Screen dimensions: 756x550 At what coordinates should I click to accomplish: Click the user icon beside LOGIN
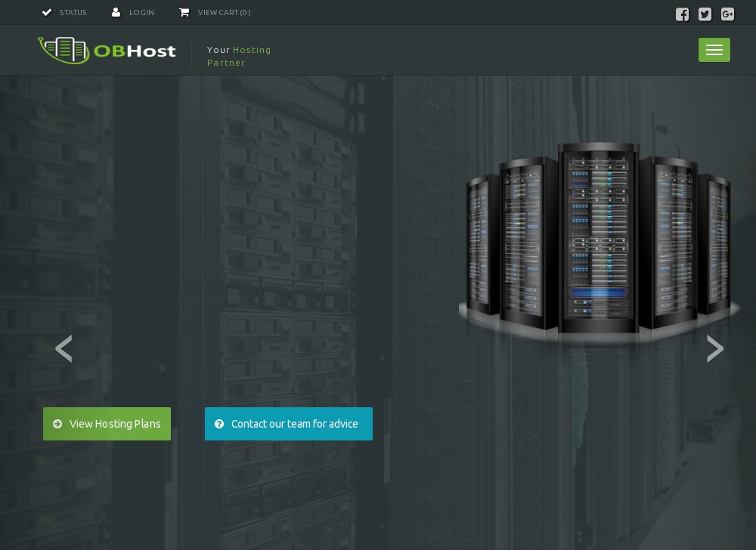coord(116,12)
